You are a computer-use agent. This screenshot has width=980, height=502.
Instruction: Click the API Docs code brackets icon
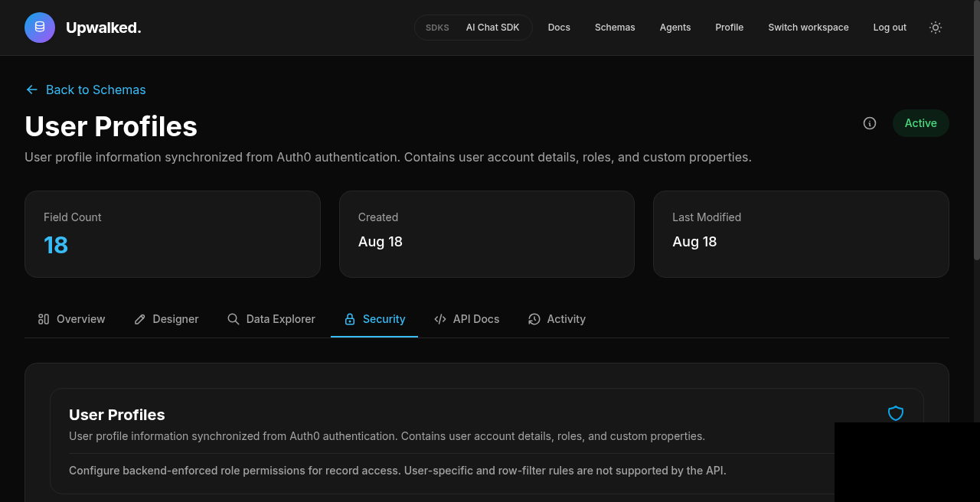440,319
